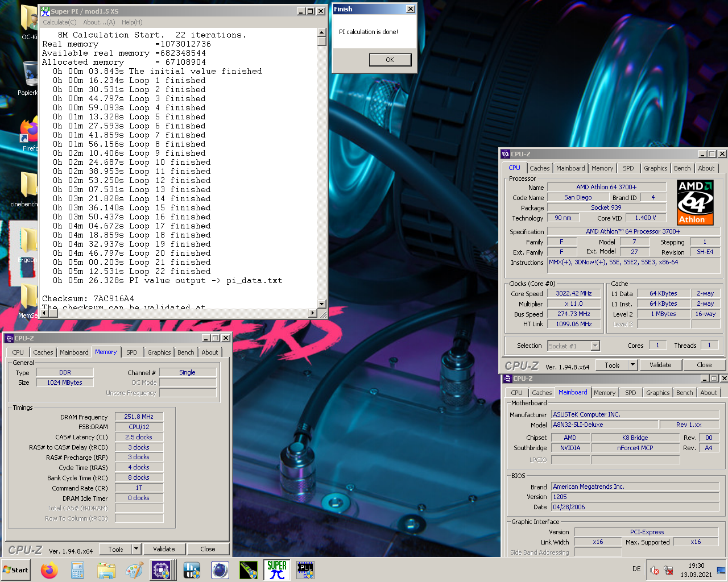Image resolution: width=728 pixels, height=582 pixels.
Task: Click Super PI scrollbar up arrow
Action: point(322,34)
